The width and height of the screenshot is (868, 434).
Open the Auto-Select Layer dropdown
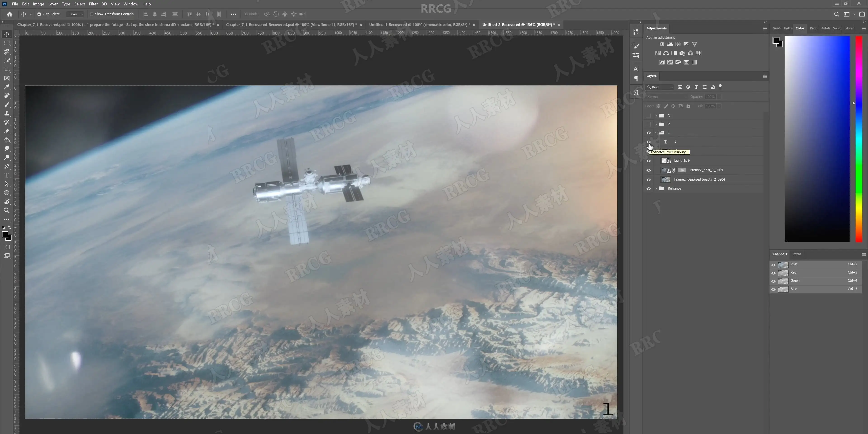pos(75,14)
